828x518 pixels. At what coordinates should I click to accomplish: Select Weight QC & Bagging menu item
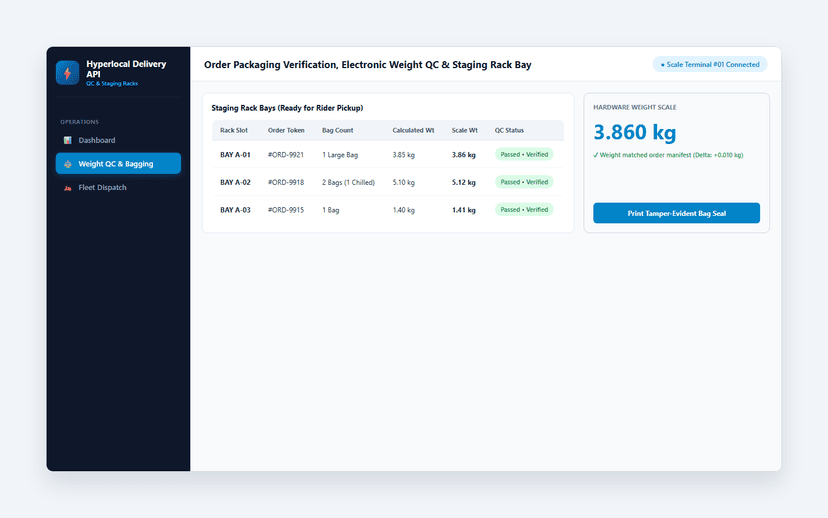tap(118, 164)
